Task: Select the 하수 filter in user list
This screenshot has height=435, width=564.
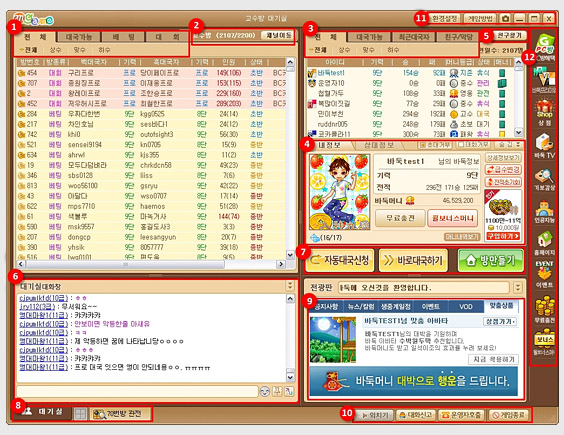Action: [393, 50]
